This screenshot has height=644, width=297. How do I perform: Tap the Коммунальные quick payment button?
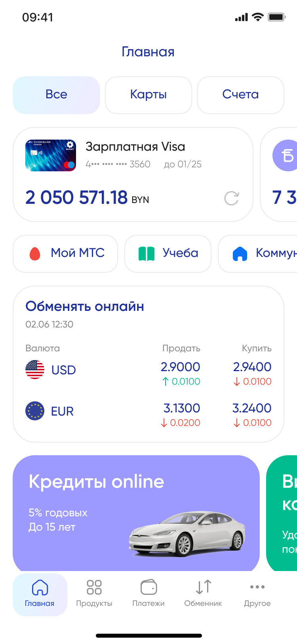(x=261, y=253)
